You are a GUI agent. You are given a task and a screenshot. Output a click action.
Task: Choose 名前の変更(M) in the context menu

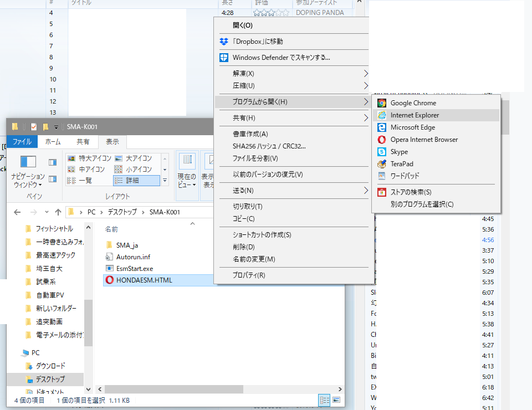point(292,259)
